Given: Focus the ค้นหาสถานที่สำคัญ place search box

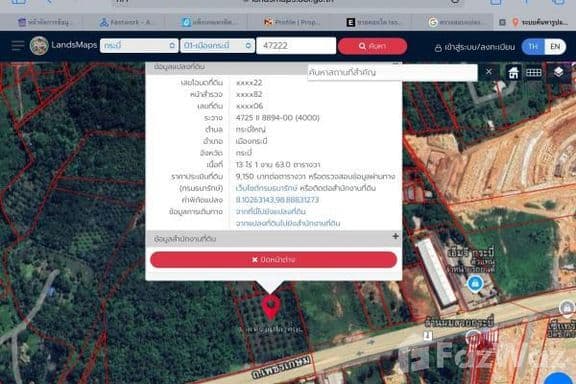Looking at the screenshot, I should [x=393, y=72].
